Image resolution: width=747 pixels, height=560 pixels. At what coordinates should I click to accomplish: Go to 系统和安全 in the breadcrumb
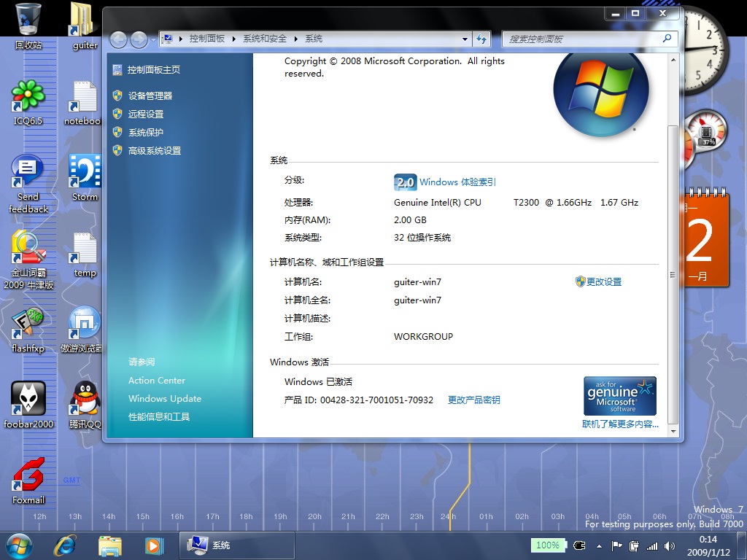coord(265,39)
